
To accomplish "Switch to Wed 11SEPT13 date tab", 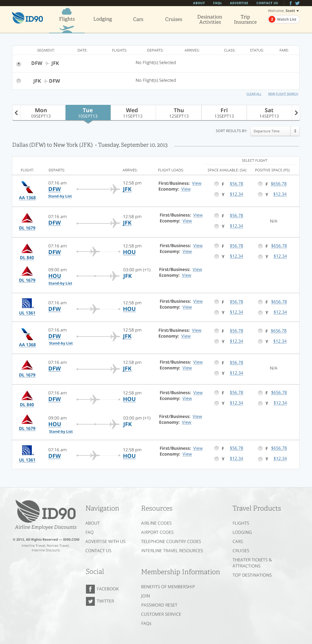I will click(133, 113).
